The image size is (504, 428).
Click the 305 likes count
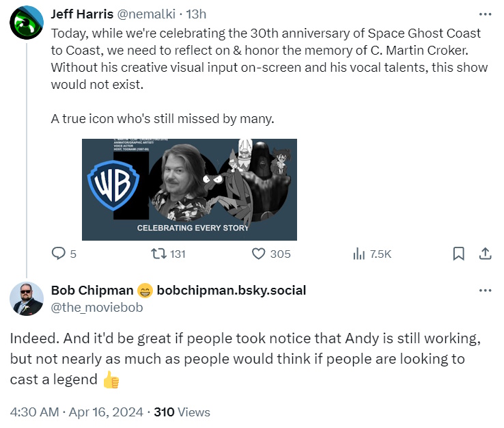pos(280,254)
